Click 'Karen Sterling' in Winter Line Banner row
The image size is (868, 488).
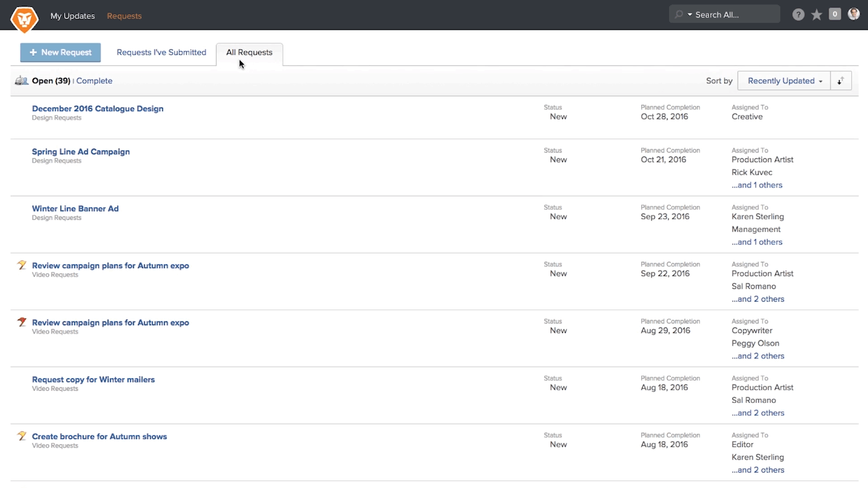pos(757,217)
